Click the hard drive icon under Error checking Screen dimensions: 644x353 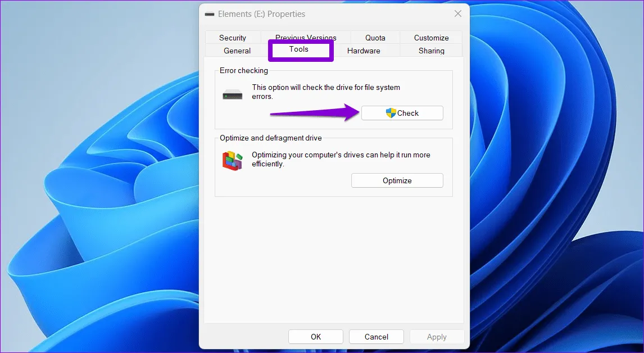coord(232,94)
